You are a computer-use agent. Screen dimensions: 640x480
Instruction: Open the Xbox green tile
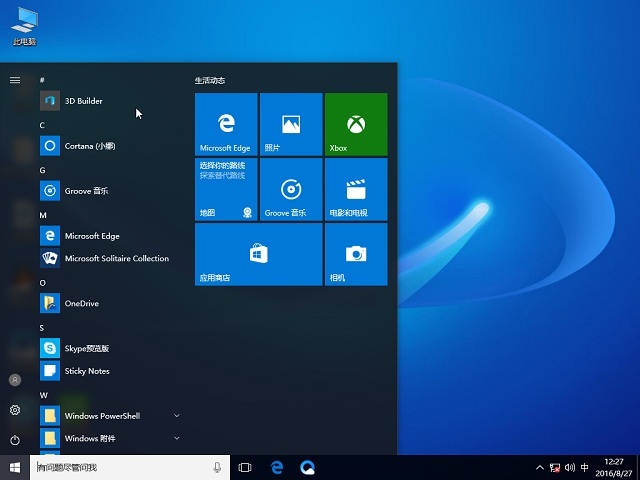[x=355, y=124]
